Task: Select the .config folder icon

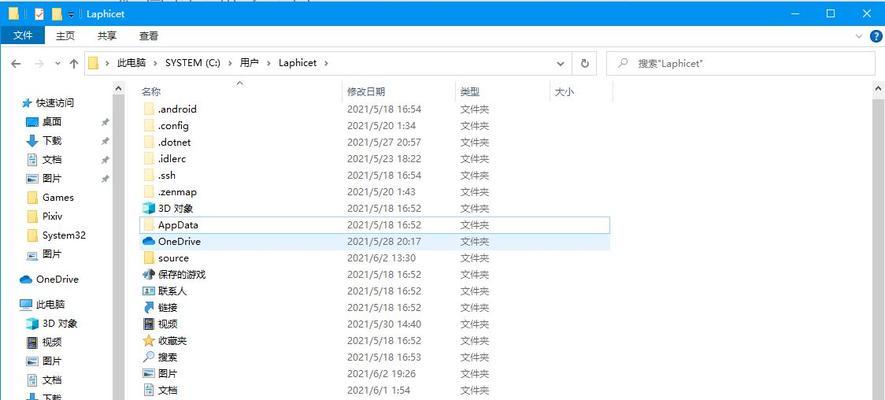Action: coord(148,125)
